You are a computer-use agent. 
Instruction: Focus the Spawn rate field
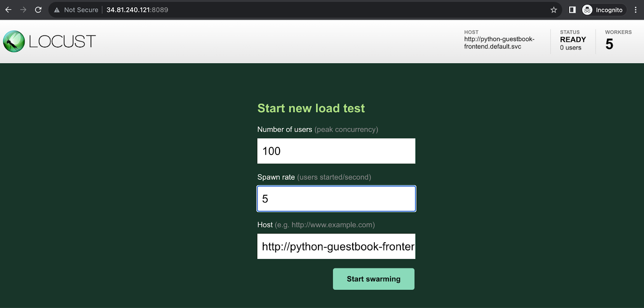[x=336, y=198]
